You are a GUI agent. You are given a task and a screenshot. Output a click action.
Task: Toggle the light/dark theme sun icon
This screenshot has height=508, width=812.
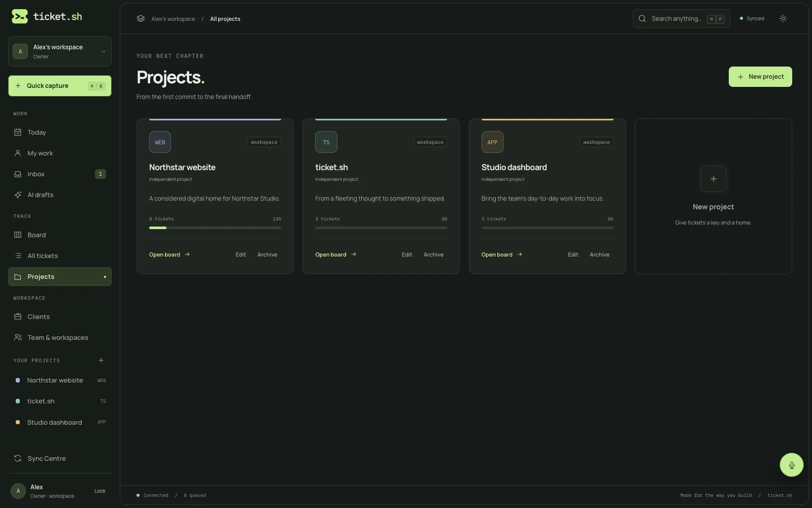click(783, 19)
